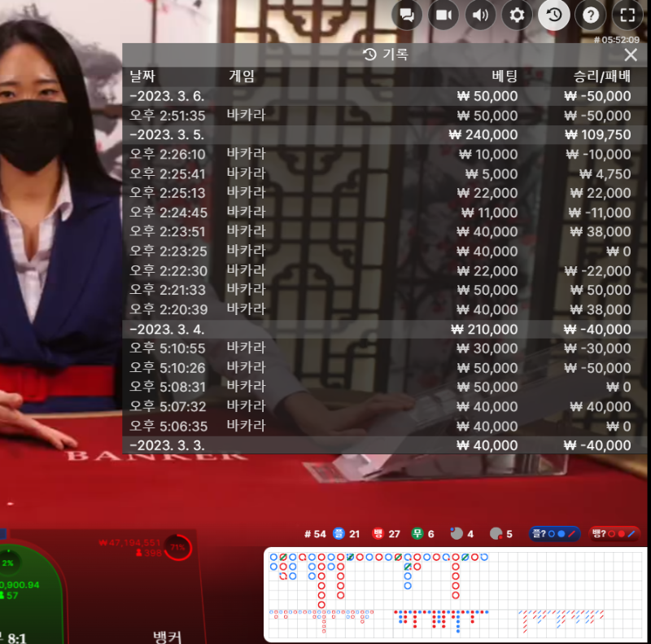Collapse the 2023. 3. 5. date group
This screenshot has width=651, height=644.
[384, 135]
